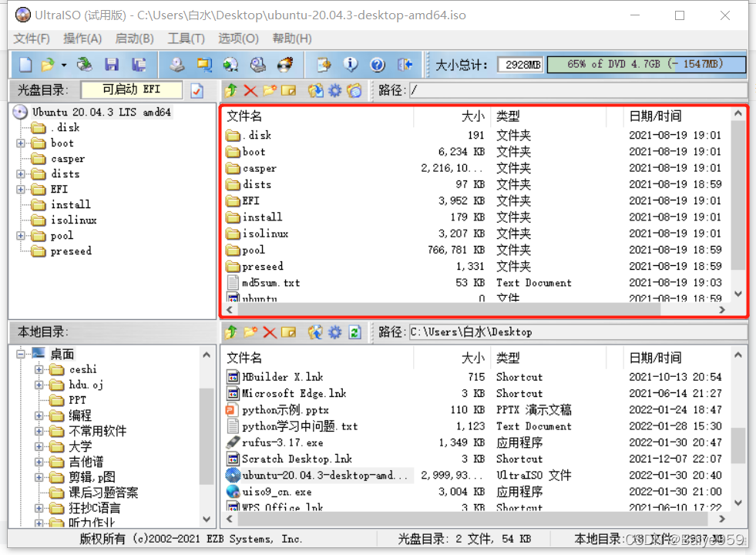The height and width of the screenshot is (555, 756).
Task: Click the Add files toolbar icon
Action: click(x=324, y=64)
